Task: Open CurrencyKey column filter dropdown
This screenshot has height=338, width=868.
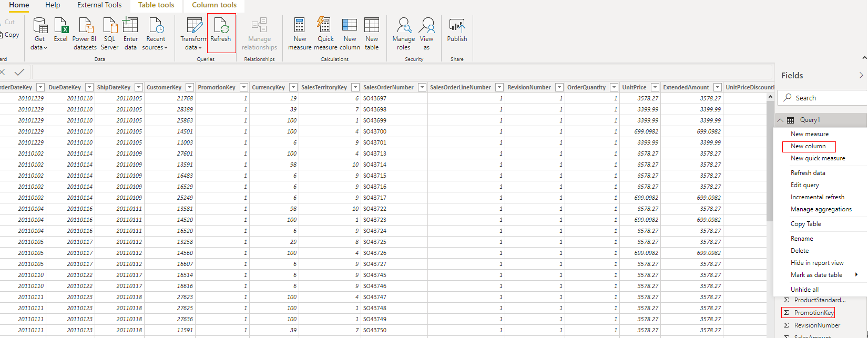Action: pos(293,87)
